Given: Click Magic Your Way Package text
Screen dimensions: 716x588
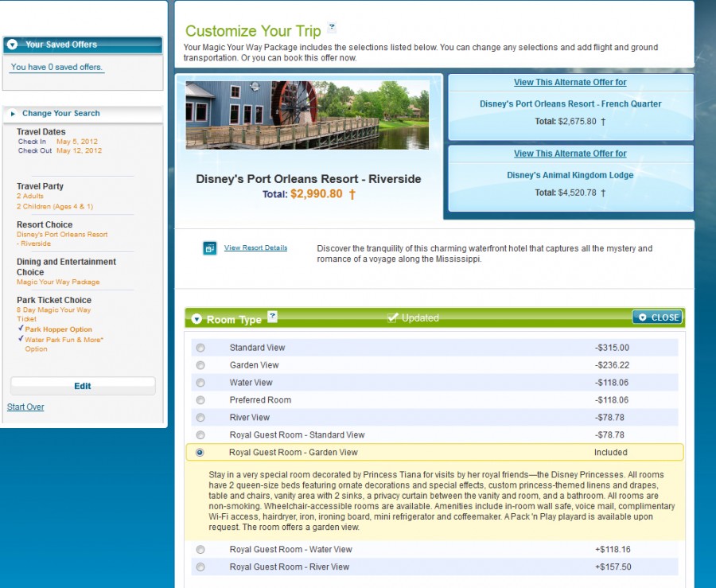Looking at the screenshot, I should 58,282.
